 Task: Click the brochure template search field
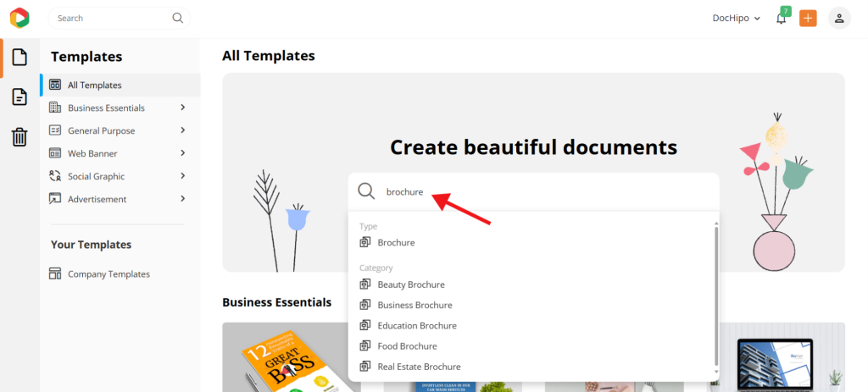coord(534,192)
